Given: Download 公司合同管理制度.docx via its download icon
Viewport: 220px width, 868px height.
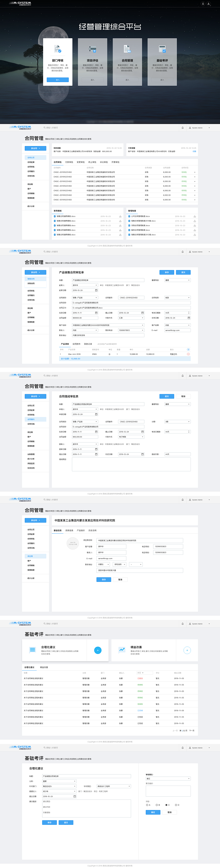Looking at the screenshot, I should [x=195, y=216].
